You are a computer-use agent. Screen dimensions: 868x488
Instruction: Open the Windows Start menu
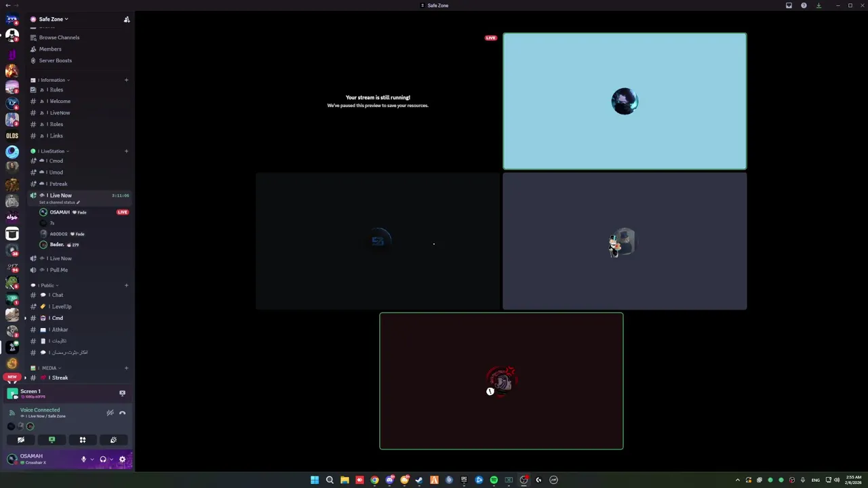click(x=315, y=480)
